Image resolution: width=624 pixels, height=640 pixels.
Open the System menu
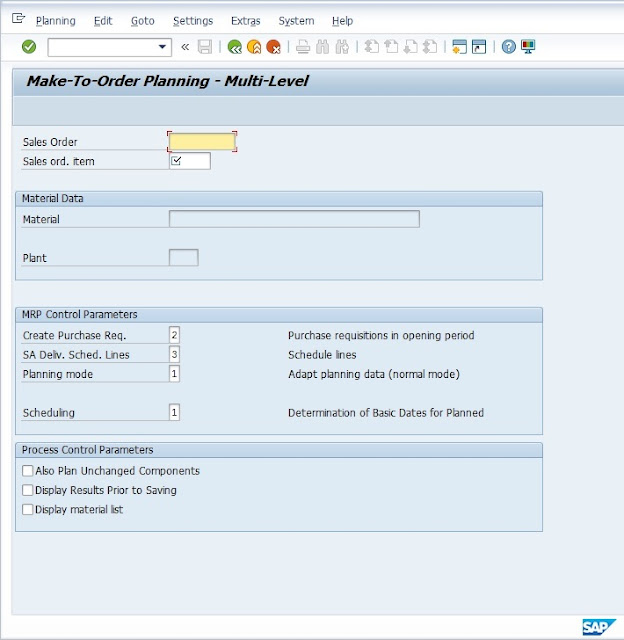(296, 21)
